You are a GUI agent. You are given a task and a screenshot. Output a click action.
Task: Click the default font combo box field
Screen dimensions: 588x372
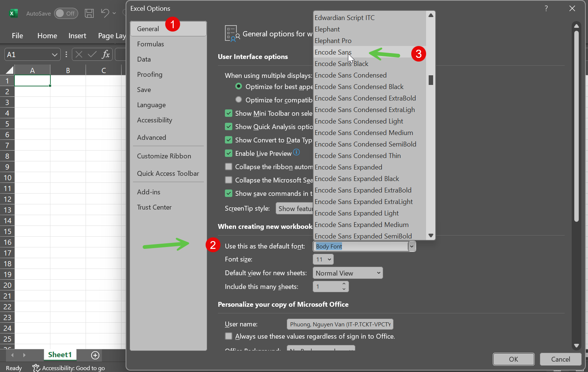[x=361, y=246]
